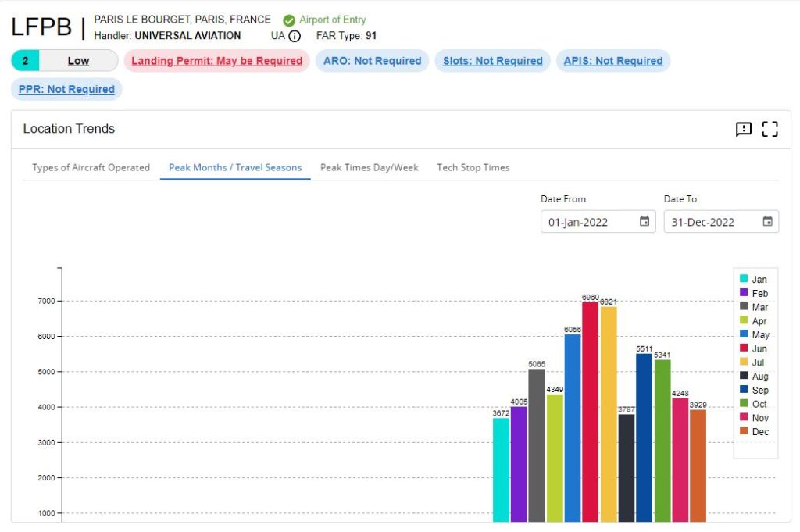
Task: Click the Low risk level button
Action: 77,61
